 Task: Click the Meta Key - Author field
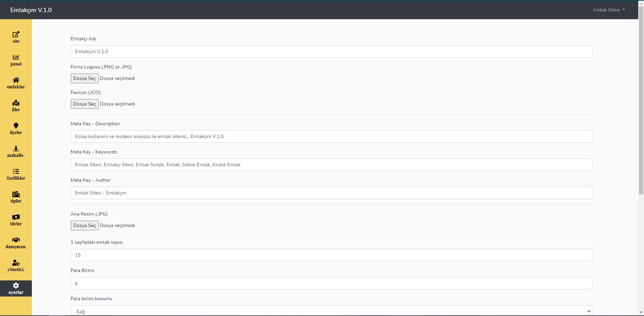(331, 193)
